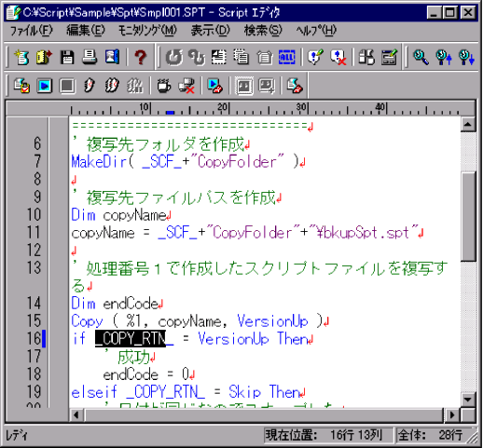The image size is (483, 448).
Task: Find next match with down-arrow magnifier
Action: (466, 57)
